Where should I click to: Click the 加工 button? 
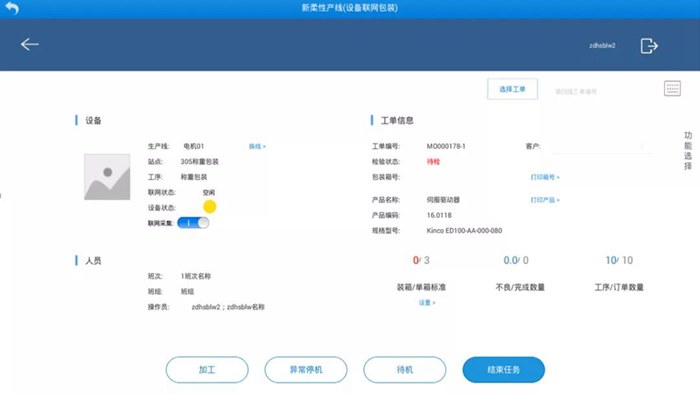(207, 370)
